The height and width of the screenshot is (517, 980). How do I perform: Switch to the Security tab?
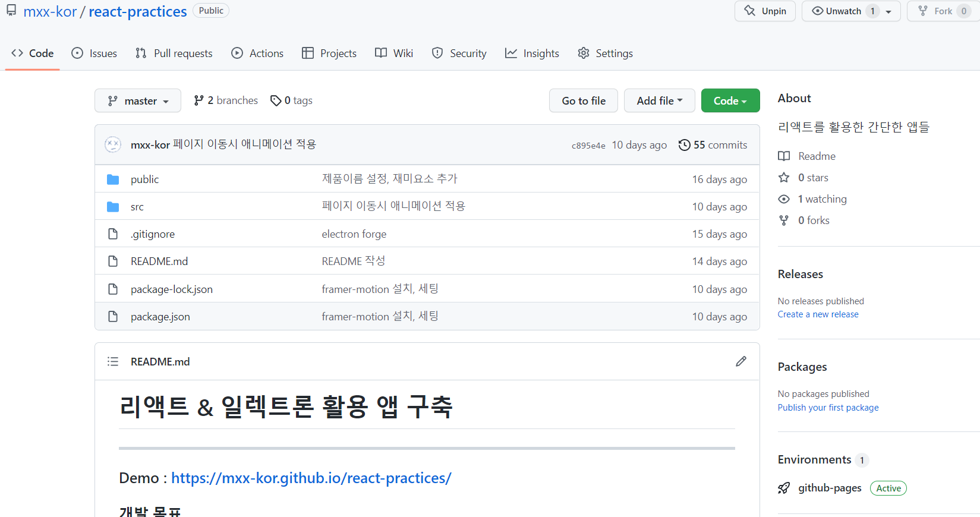click(x=459, y=53)
